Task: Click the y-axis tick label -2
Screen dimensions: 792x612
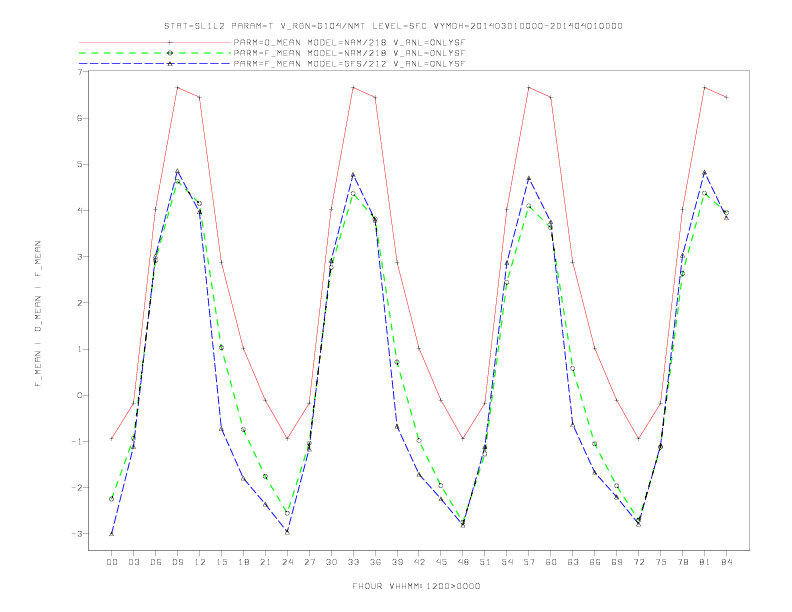Action: pos(76,488)
